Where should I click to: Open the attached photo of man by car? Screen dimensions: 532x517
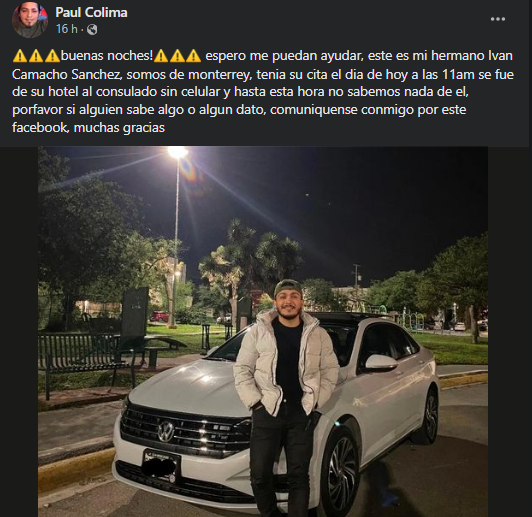point(263,331)
